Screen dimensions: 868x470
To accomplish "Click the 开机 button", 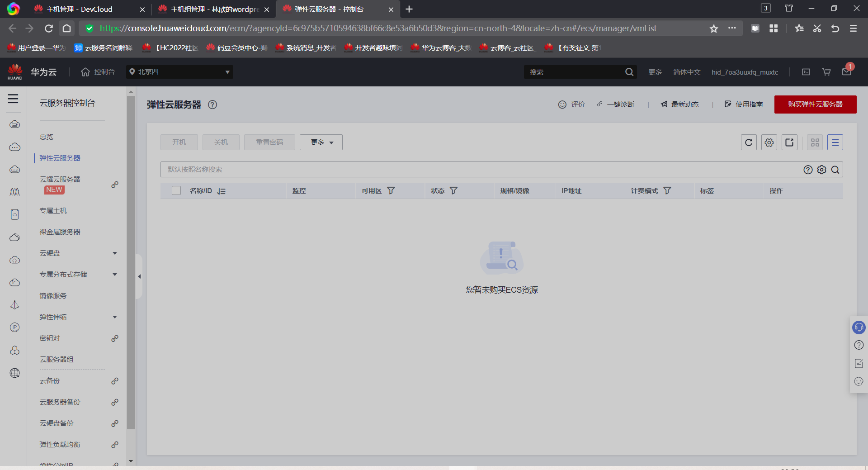I will click(179, 142).
